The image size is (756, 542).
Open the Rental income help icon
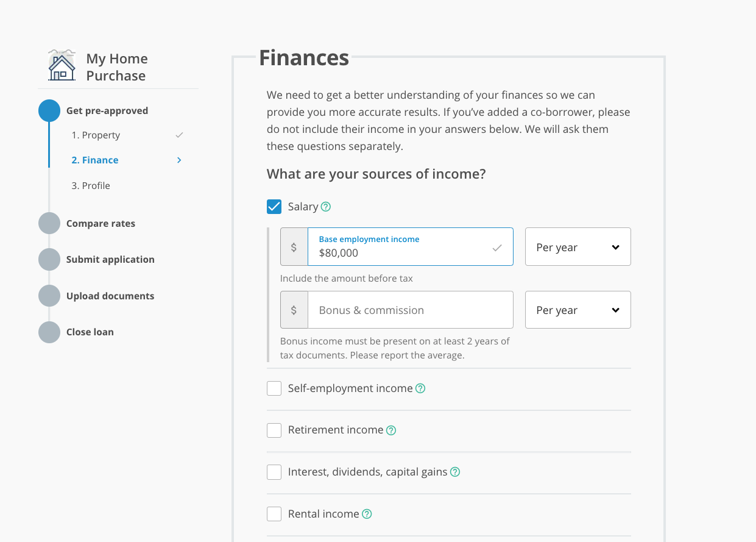tap(367, 514)
